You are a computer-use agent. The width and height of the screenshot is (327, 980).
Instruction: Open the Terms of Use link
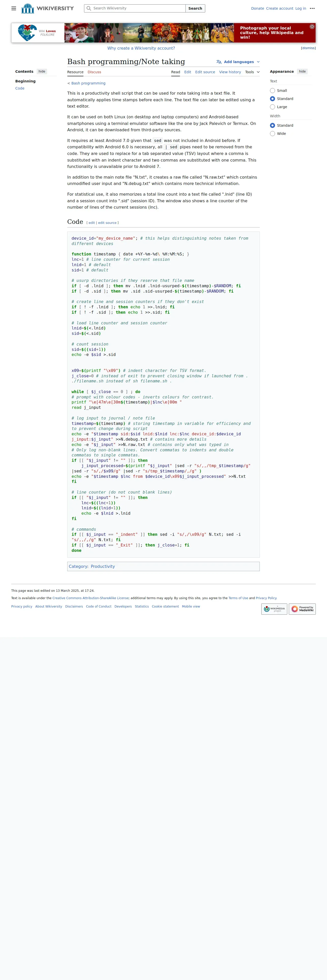point(238,598)
